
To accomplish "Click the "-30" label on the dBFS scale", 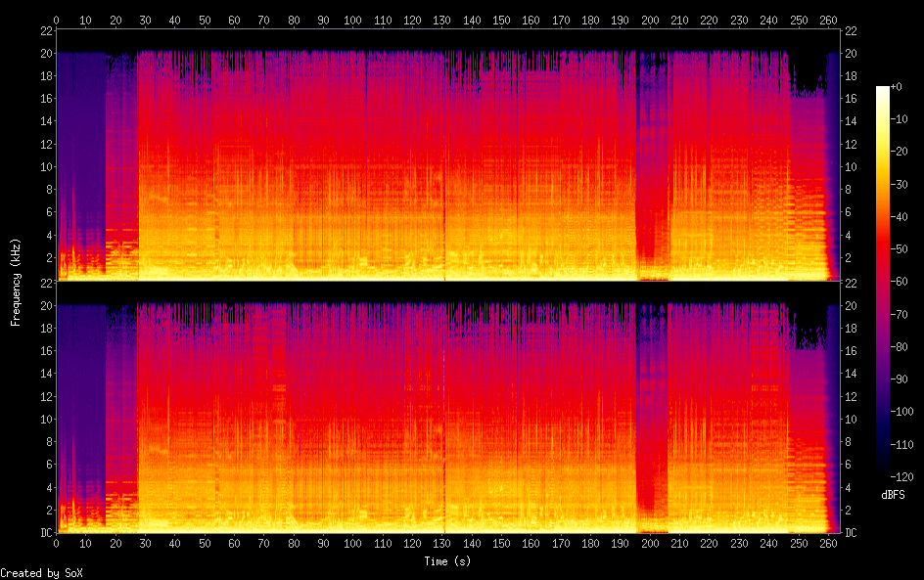I will click(x=906, y=185).
